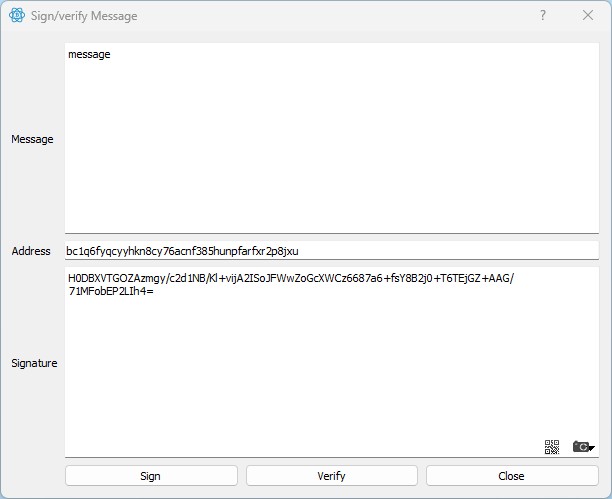Click the first line of signature text
612x499 pixels.
[x=290, y=278]
